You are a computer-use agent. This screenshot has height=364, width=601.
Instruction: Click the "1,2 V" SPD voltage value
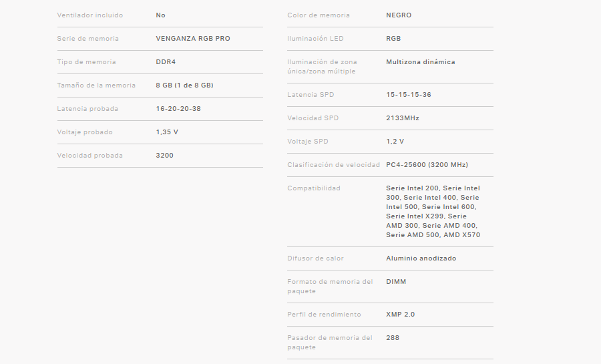point(395,141)
